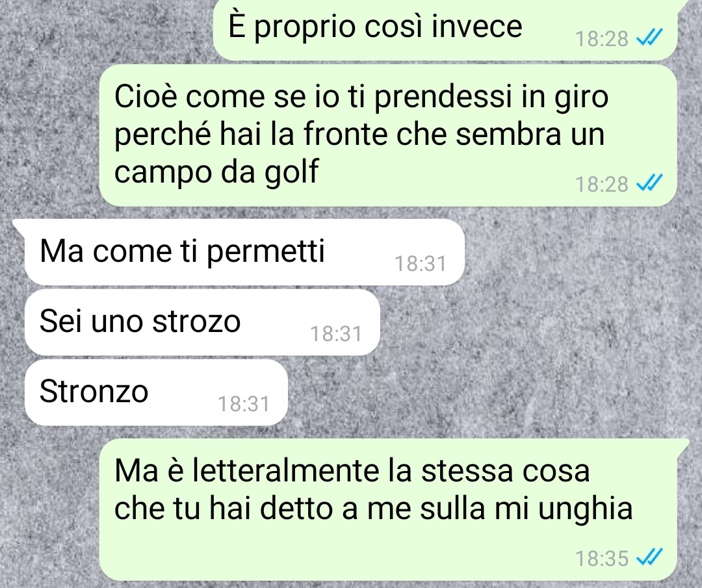Tap the 18:28 timestamp on the golf message
Screen dimensions: 702x588
tap(602, 184)
